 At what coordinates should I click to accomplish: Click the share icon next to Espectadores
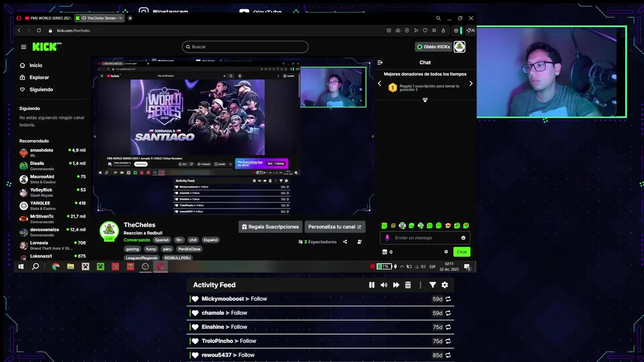coord(345,242)
